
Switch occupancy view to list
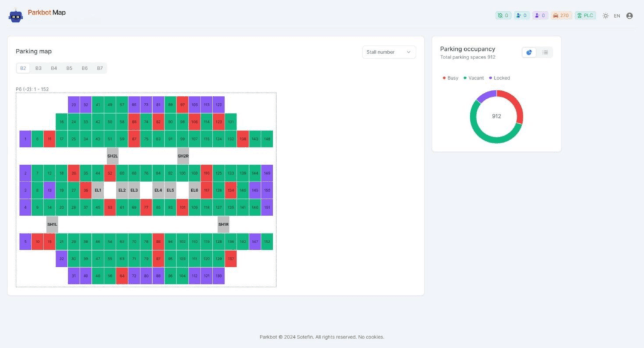click(545, 52)
